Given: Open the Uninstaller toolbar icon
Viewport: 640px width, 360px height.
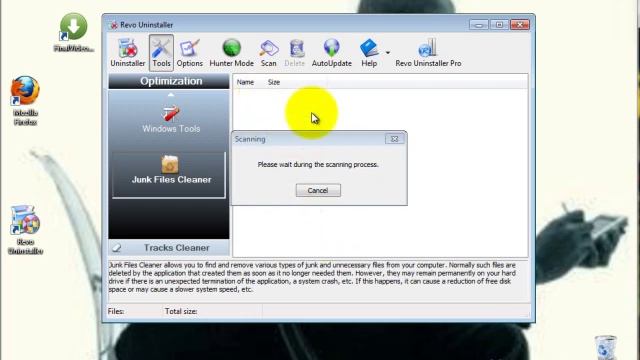Looking at the screenshot, I should pos(128,53).
